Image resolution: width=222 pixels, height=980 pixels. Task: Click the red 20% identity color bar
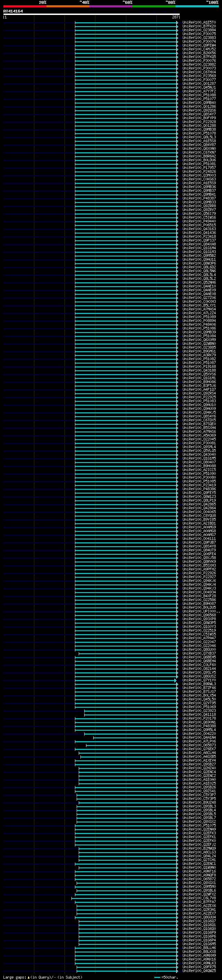click(25, 6)
